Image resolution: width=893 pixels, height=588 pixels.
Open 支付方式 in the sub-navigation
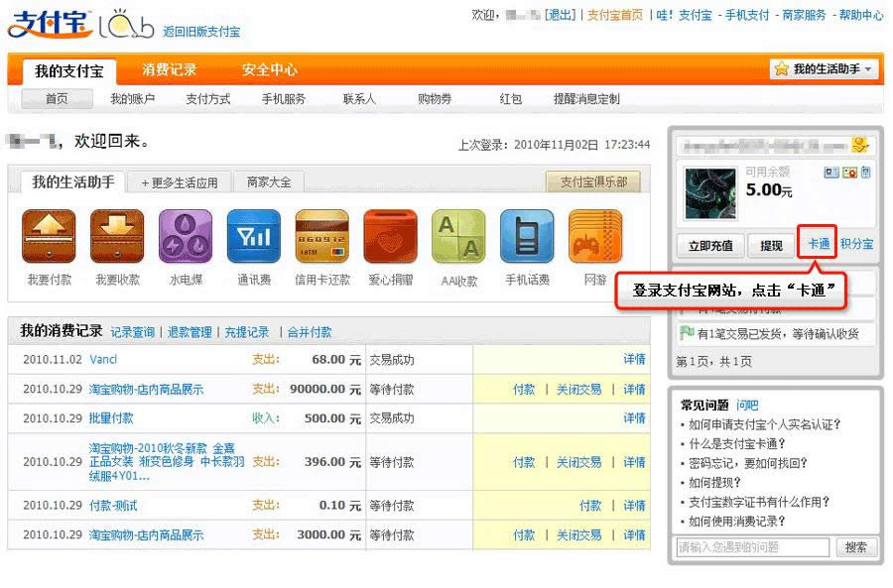point(208,98)
